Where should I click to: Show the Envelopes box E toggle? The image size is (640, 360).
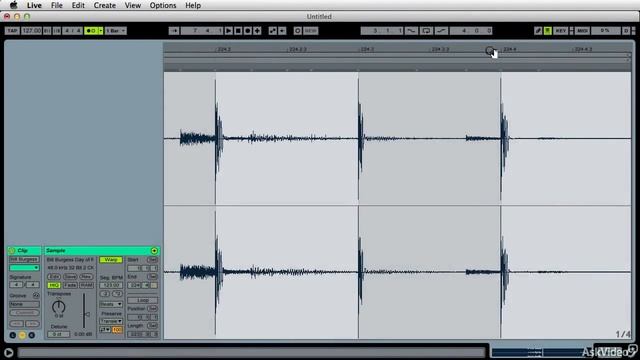(x=31, y=335)
